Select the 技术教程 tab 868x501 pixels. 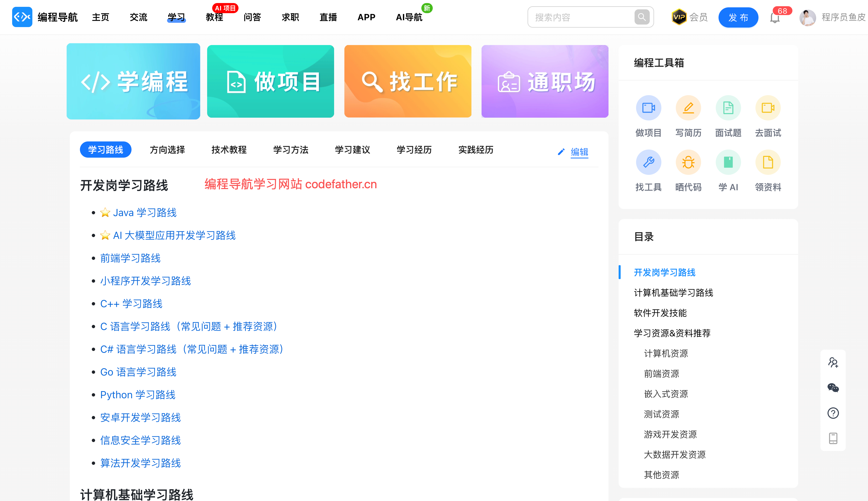tap(229, 150)
